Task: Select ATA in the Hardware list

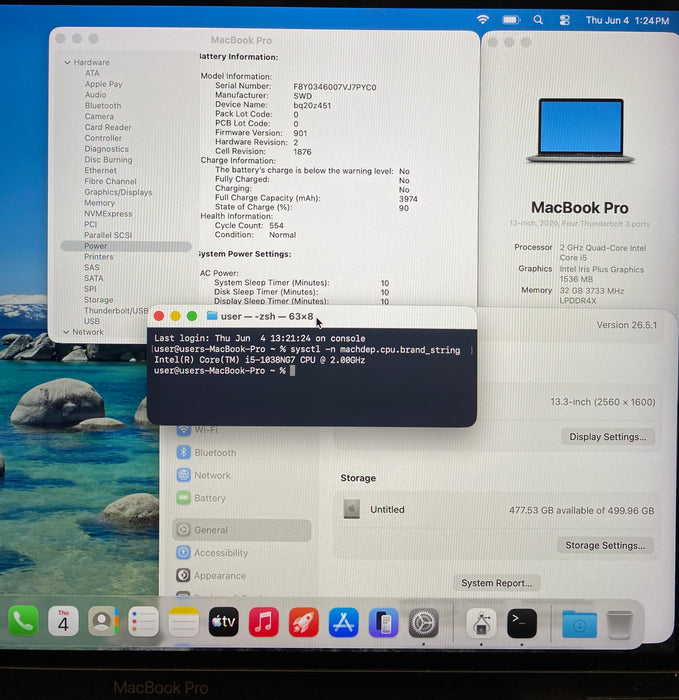Action: pyautogui.click(x=92, y=73)
